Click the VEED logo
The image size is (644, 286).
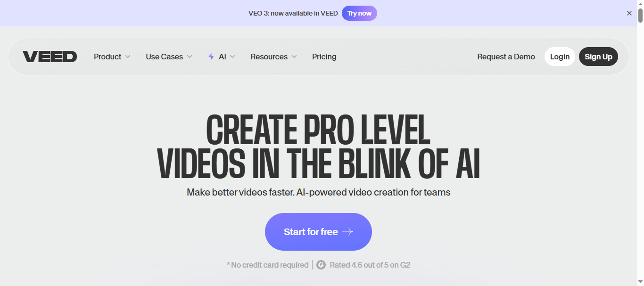point(50,57)
